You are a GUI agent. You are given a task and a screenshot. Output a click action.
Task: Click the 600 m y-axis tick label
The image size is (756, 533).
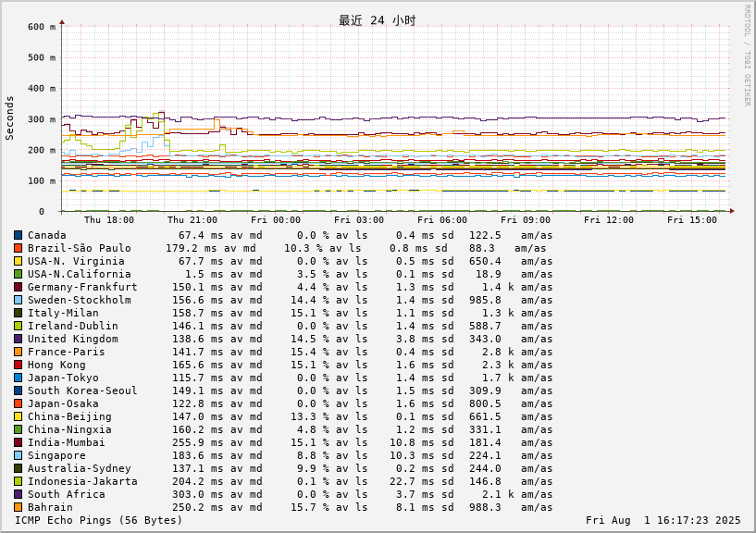click(x=42, y=27)
